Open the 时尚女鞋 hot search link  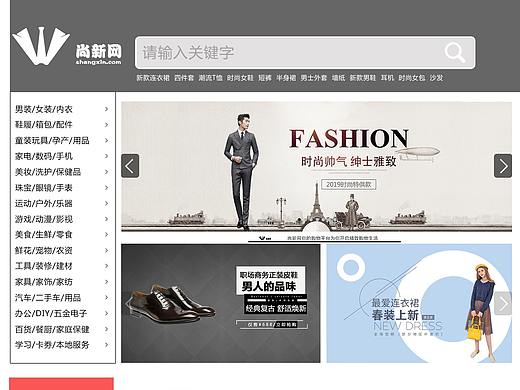[x=240, y=78]
